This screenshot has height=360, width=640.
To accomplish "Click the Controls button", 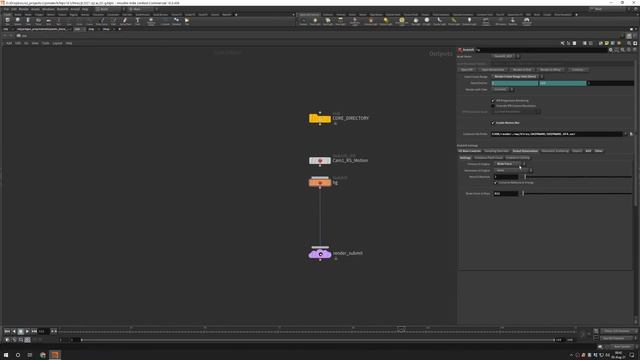I will 578,70.
